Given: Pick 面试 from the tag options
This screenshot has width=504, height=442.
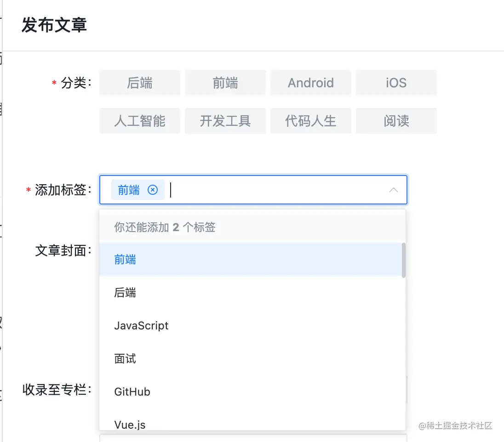Looking at the screenshot, I should click(x=125, y=359).
